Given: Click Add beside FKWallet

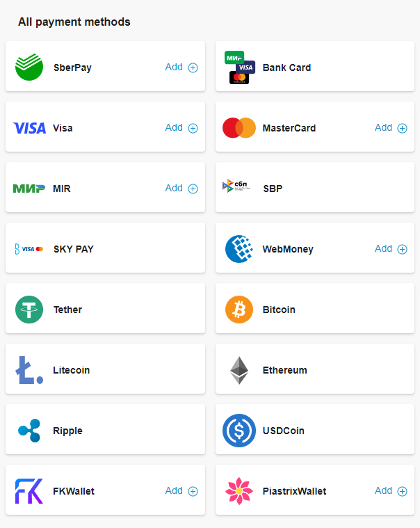Looking at the screenshot, I should click(181, 491).
